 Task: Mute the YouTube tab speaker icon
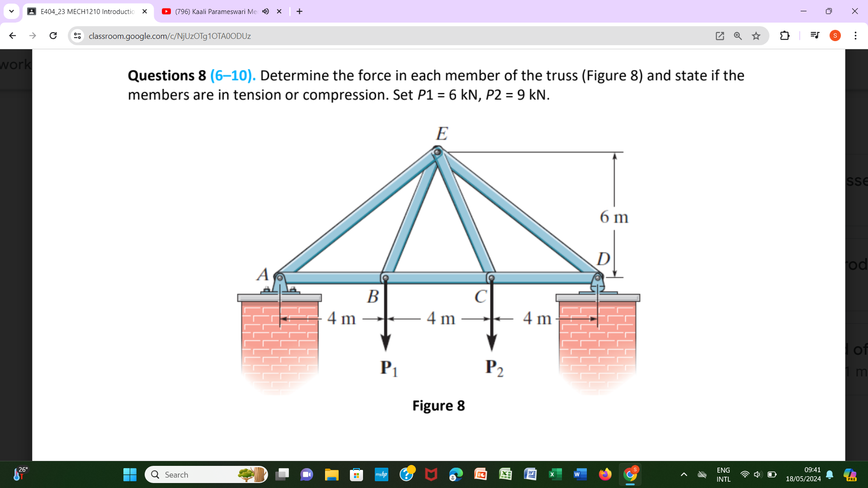click(x=266, y=11)
